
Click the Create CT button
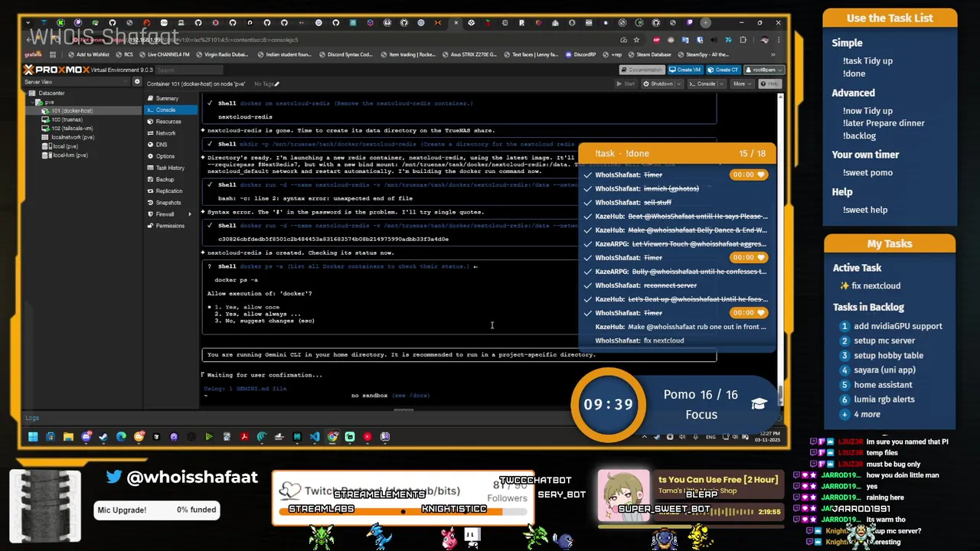pyautogui.click(x=724, y=70)
